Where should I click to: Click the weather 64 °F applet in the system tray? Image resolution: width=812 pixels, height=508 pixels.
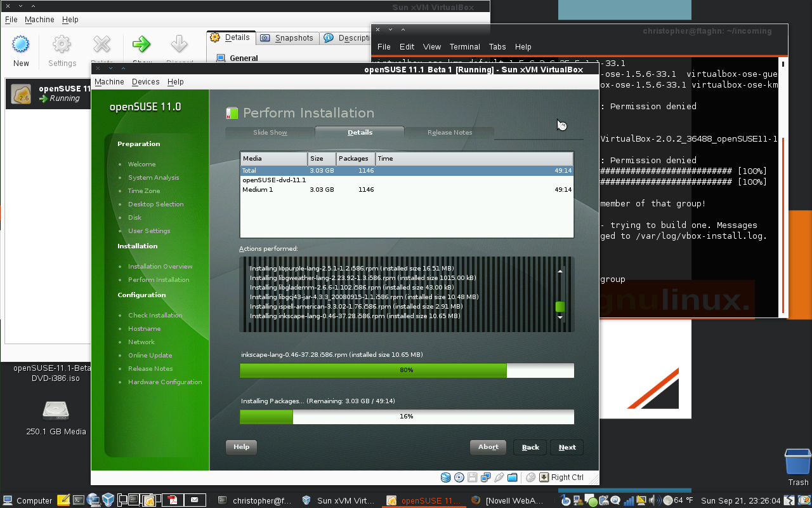[678, 500]
